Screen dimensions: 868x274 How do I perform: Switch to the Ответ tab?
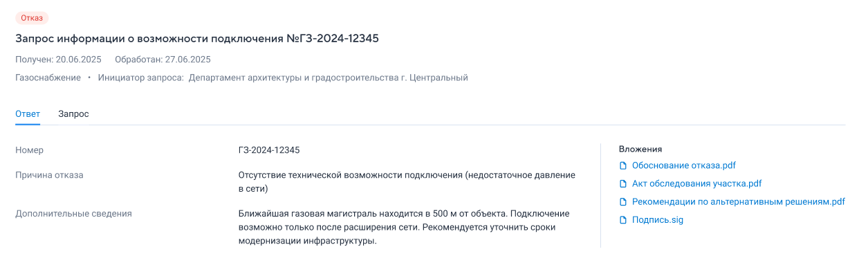[28, 113]
